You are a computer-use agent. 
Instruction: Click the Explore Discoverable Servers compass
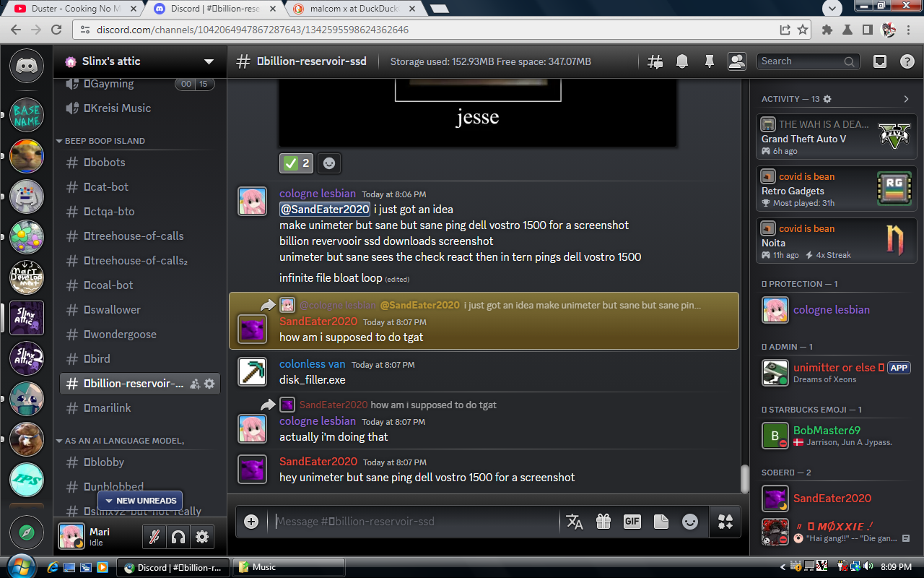[x=27, y=533]
